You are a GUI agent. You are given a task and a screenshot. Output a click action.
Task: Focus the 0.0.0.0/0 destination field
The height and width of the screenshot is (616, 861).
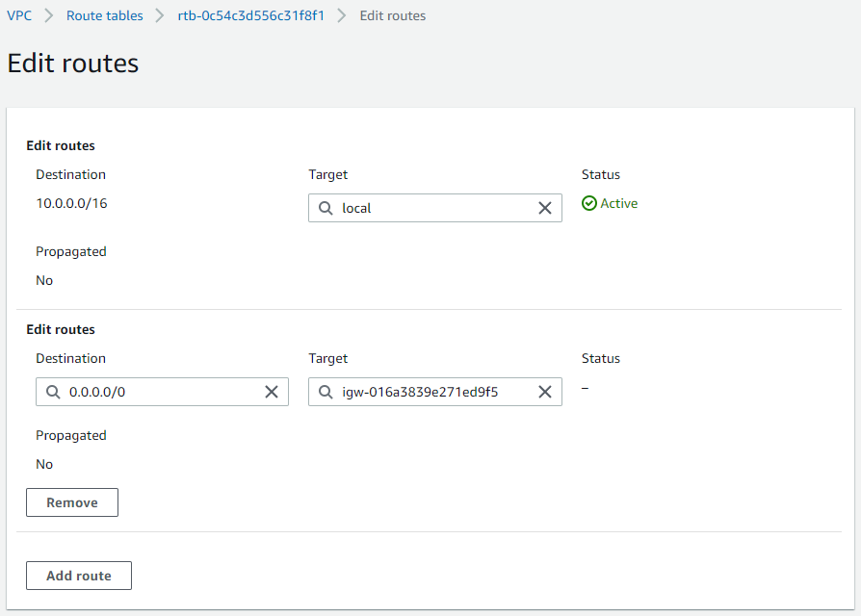click(x=162, y=392)
